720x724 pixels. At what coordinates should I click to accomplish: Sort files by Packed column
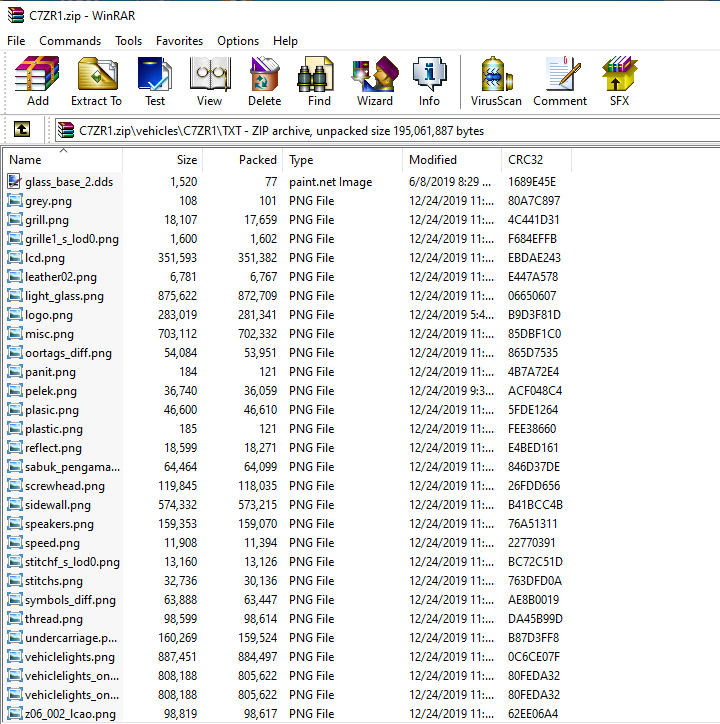tap(242, 160)
